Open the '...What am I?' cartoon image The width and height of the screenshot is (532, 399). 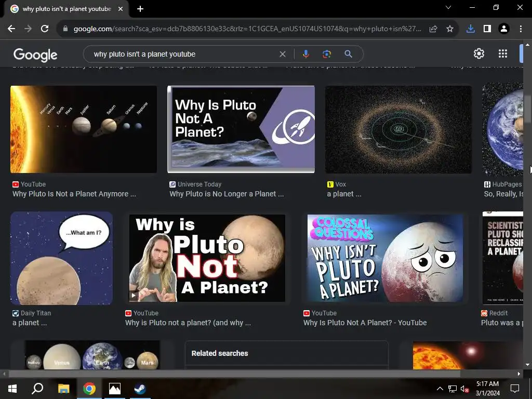tap(61, 258)
